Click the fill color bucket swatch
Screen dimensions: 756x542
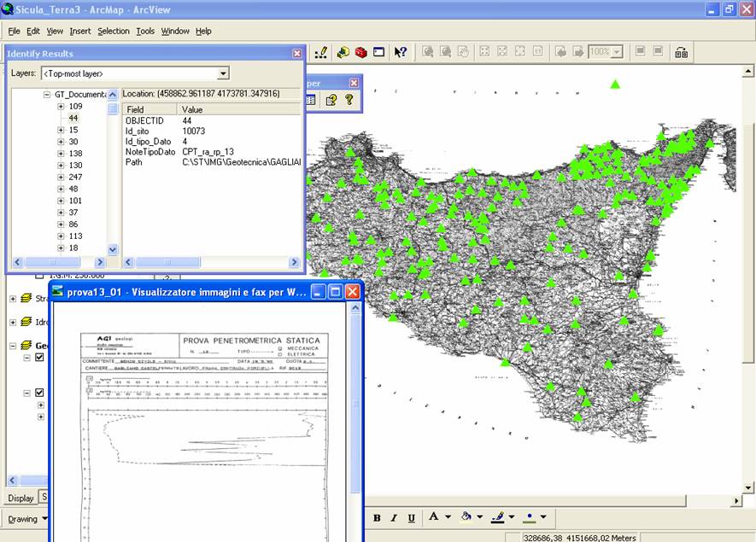click(x=466, y=517)
